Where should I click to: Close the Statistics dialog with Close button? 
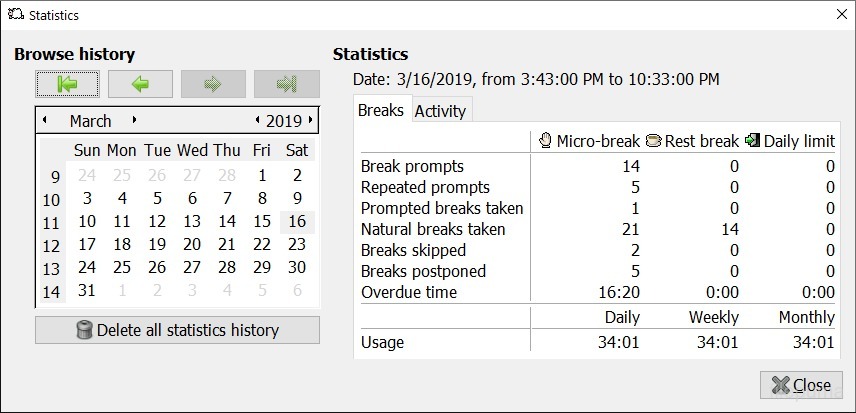coord(801,385)
